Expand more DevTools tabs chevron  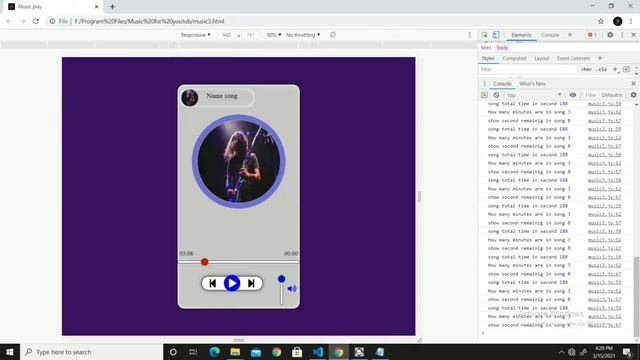570,35
